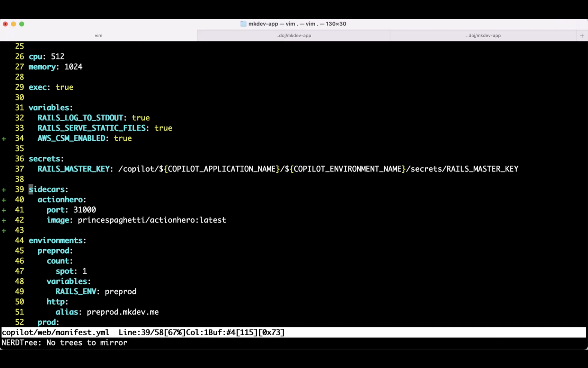Screen dimensions: 588x368
Task: Click the sidecars key on line 39
Action: pos(46,189)
